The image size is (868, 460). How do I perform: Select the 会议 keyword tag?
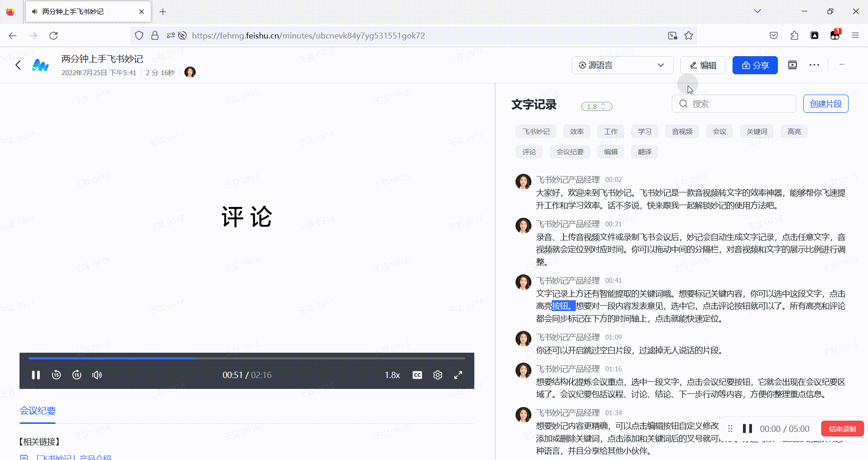point(719,132)
